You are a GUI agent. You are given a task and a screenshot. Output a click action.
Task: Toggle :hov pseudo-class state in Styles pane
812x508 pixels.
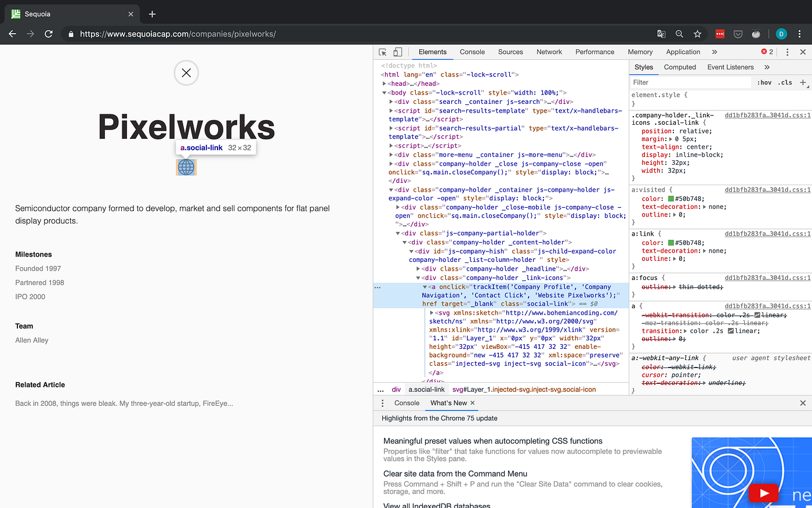[764, 82]
